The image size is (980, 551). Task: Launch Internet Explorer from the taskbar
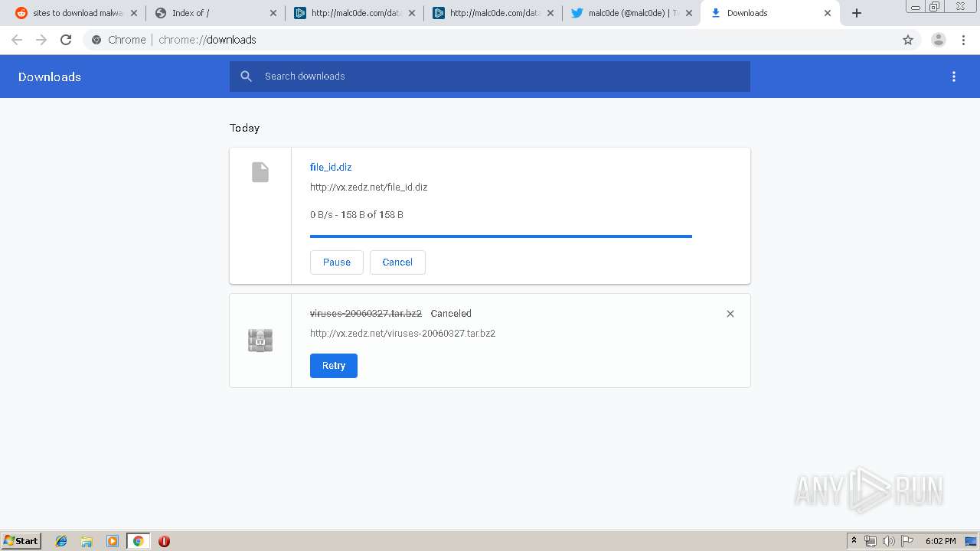click(61, 541)
